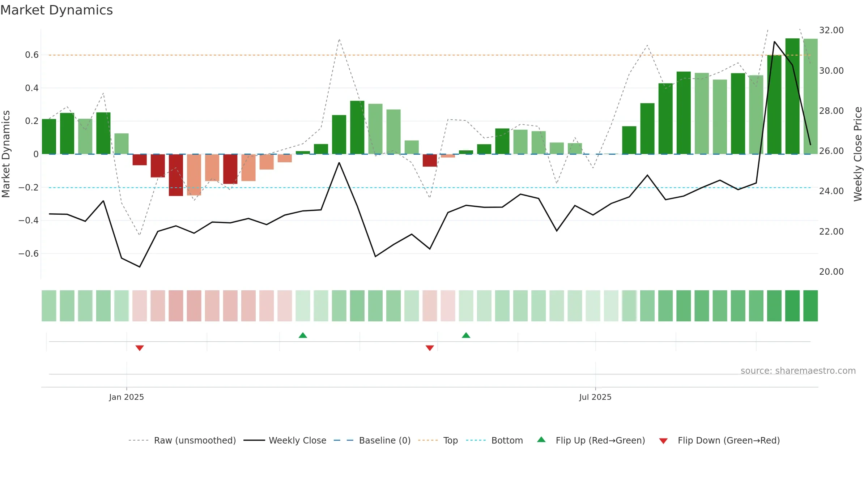Click the Jan 2025 axis label
The height and width of the screenshot is (488, 868).
coord(127,397)
